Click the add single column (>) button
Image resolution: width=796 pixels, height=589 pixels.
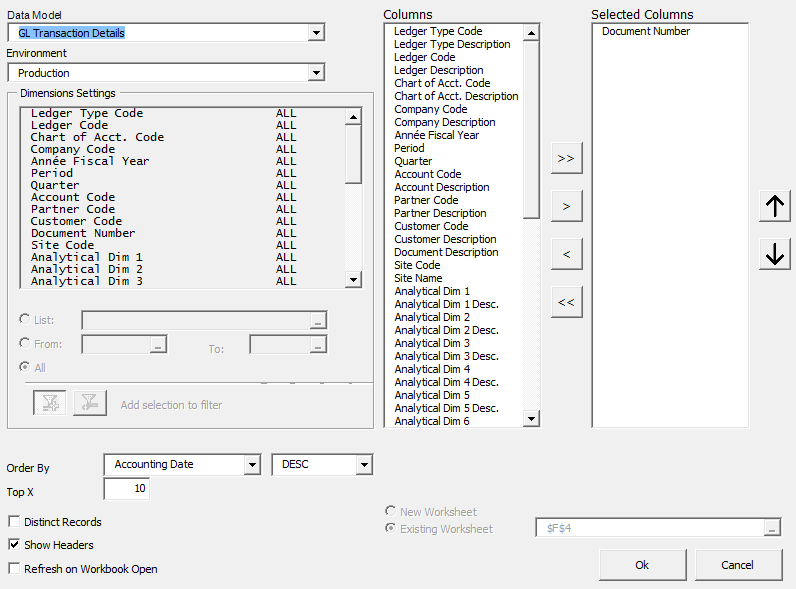[x=566, y=206]
